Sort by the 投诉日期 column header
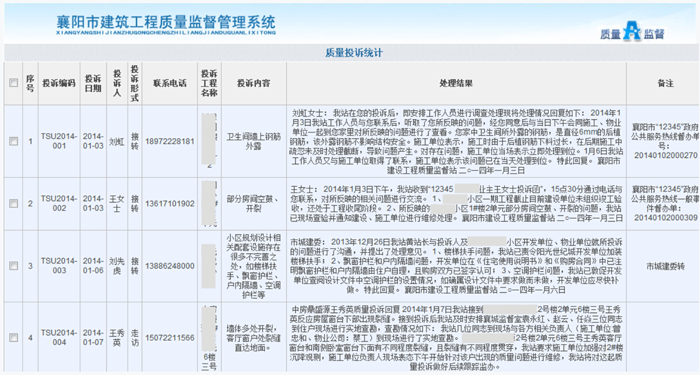The width and height of the screenshot is (700, 375). pos(93,83)
